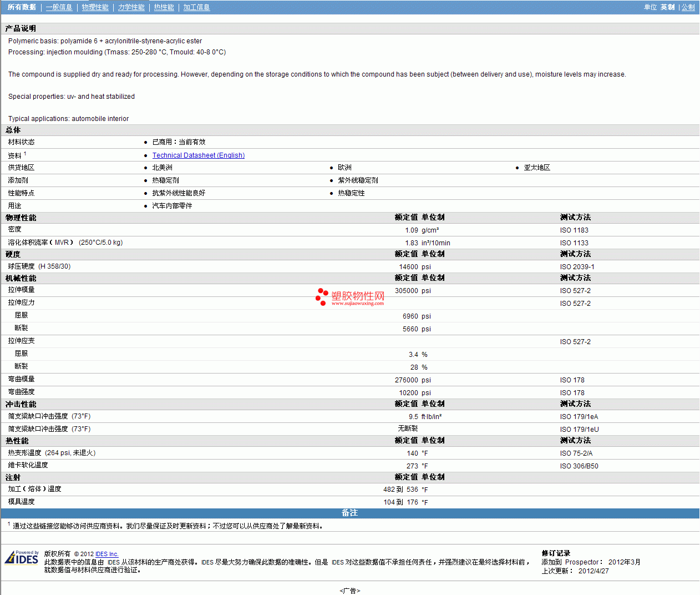The width and height of the screenshot is (700, 595).
Task: Go to the 力学性能 tab
Action: tap(131, 7)
